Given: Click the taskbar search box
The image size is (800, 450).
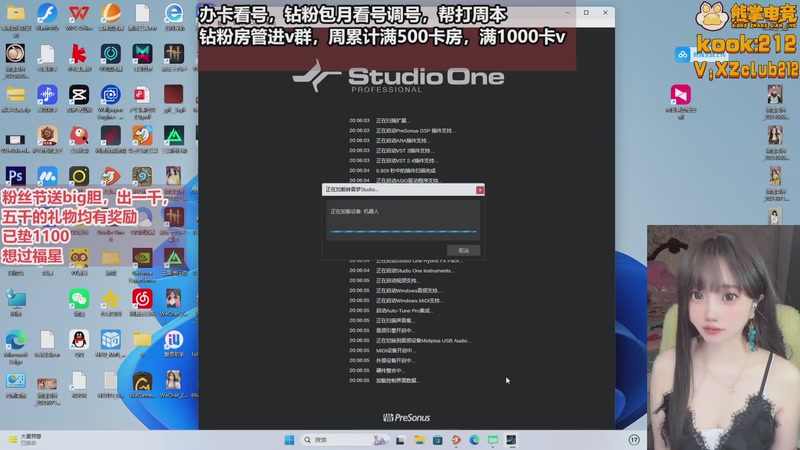Looking at the screenshot, I should pos(345,440).
